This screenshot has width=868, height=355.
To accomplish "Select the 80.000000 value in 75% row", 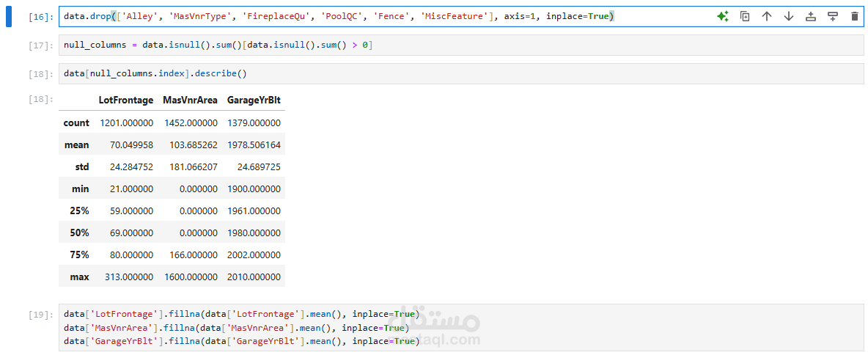I will [x=132, y=255].
